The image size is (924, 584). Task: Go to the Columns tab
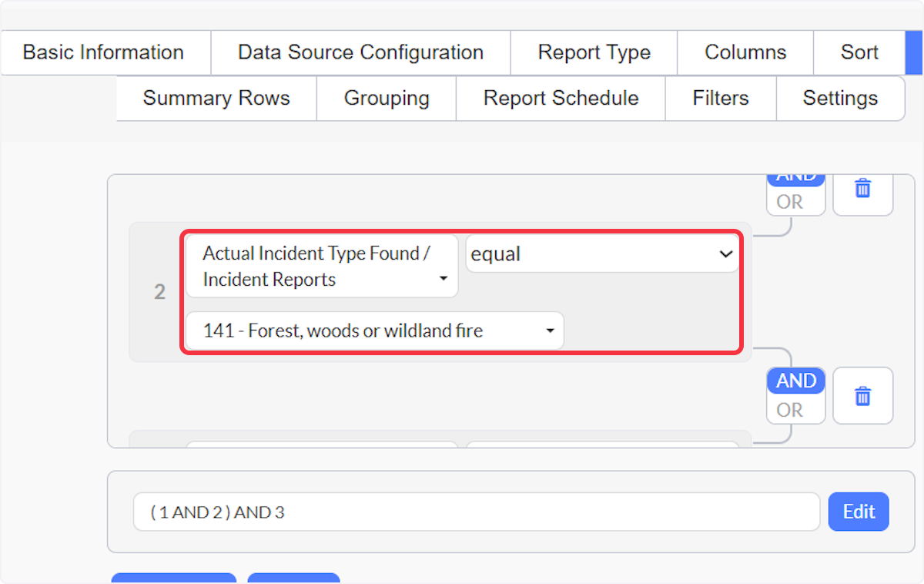coord(745,52)
